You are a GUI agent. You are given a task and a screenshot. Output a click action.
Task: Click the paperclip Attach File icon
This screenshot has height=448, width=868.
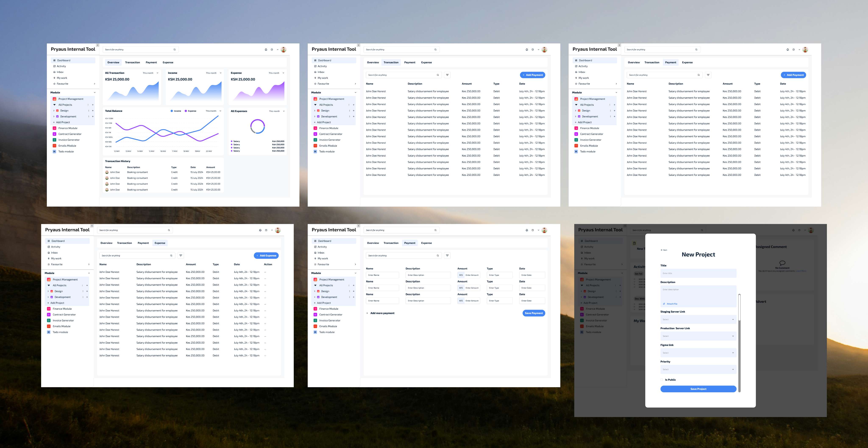pyautogui.click(x=664, y=304)
